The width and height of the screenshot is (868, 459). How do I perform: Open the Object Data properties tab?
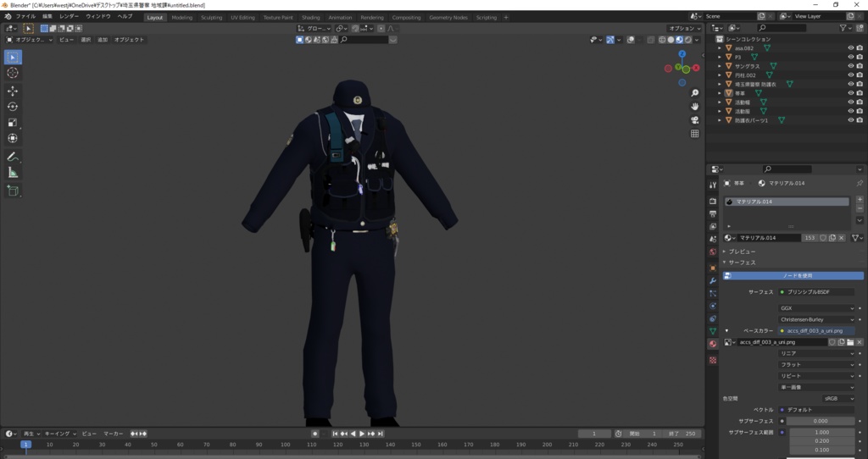tap(713, 331)
